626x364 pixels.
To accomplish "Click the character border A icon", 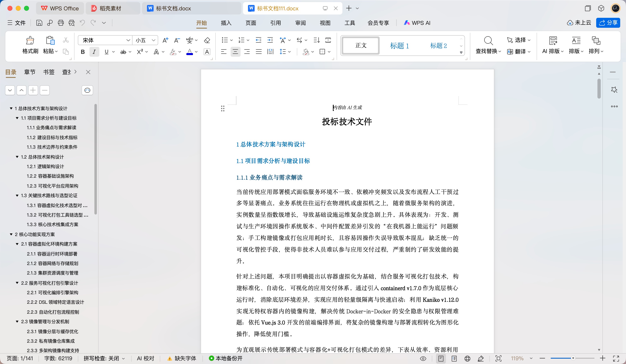I will click(x=207, y=52).
